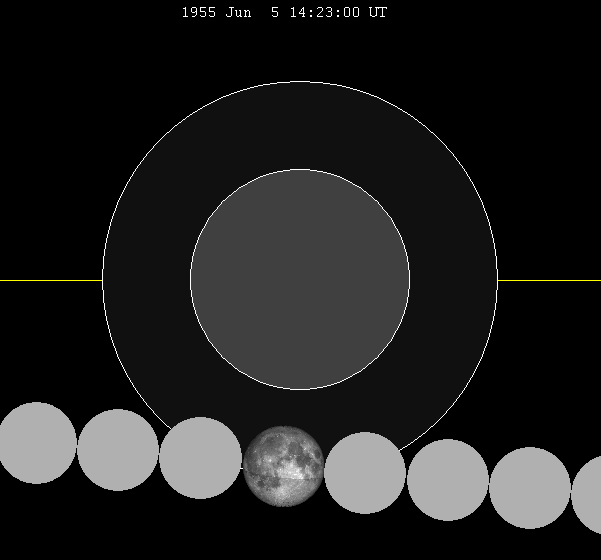
Task: Select gray Moon disc just left of textured Moon
Action: pyautogui.click(x=200, y=458)
